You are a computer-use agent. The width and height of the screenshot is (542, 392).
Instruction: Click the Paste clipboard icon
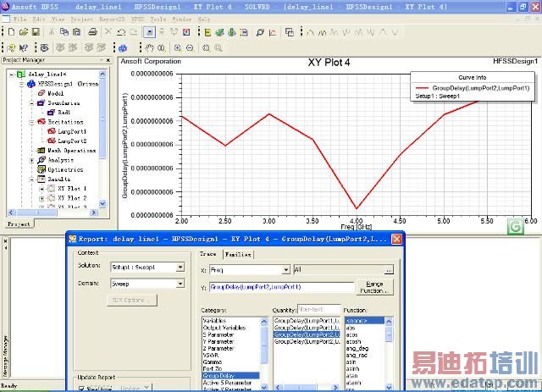click(76, 32)
